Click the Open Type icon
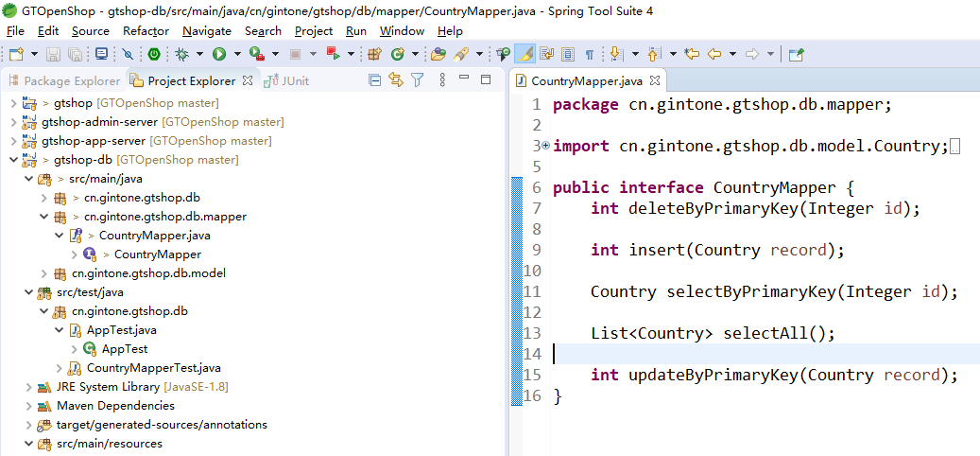The height and width of the screenshot is (456, 980). tap(438, 55)
